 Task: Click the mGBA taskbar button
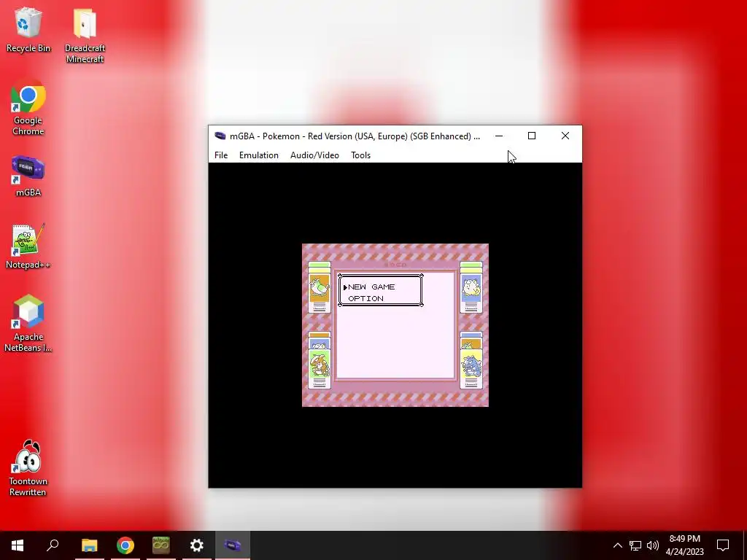pyautogui.click(x=233, y=545)
